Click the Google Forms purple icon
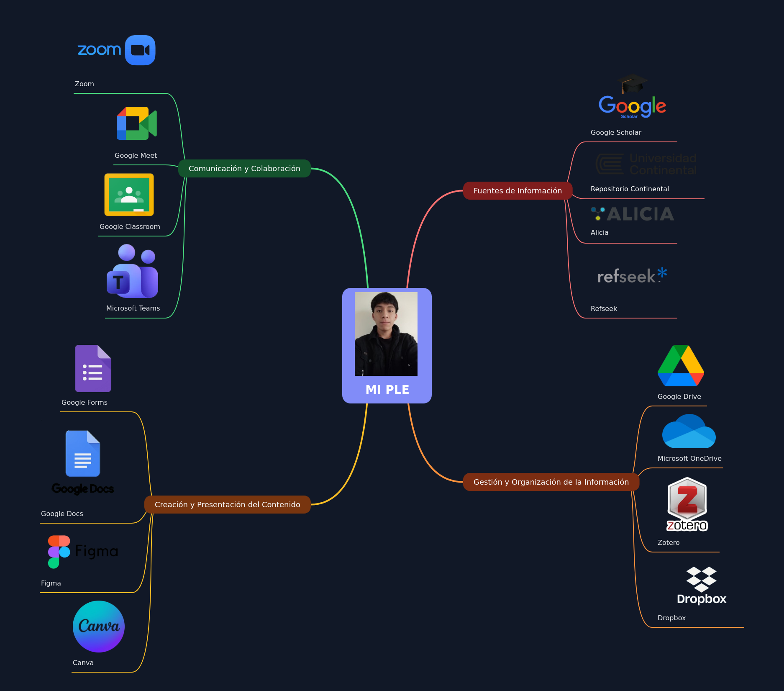The height and width of the screenshot is (691, 784). pyautogui.click(x=93, y=368)
